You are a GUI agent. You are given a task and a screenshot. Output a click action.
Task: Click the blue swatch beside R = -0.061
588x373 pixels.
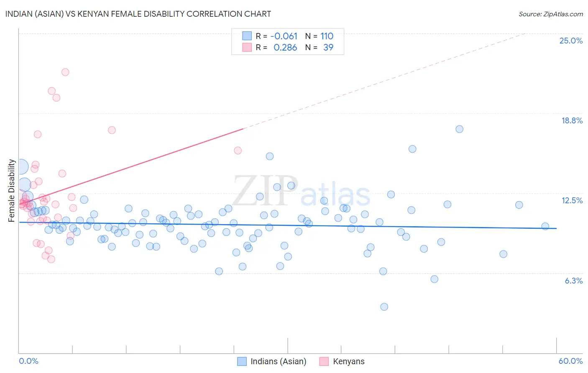(247, 36)
